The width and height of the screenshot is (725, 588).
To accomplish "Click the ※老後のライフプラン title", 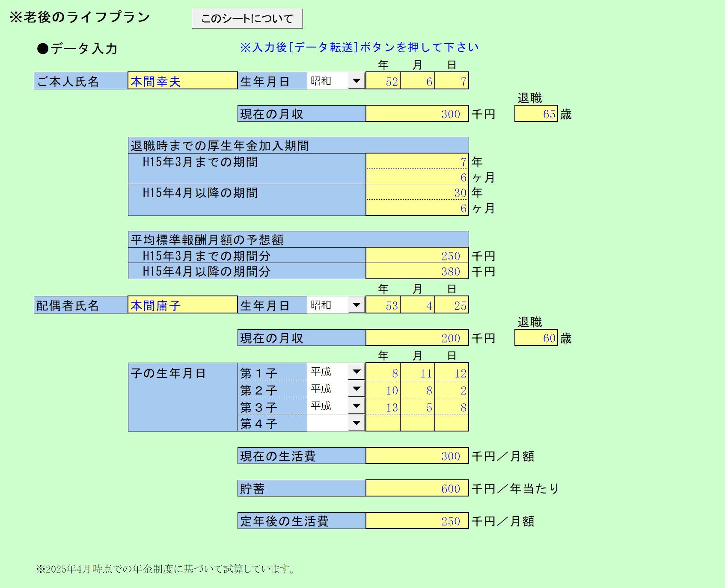I will [80, 17].
